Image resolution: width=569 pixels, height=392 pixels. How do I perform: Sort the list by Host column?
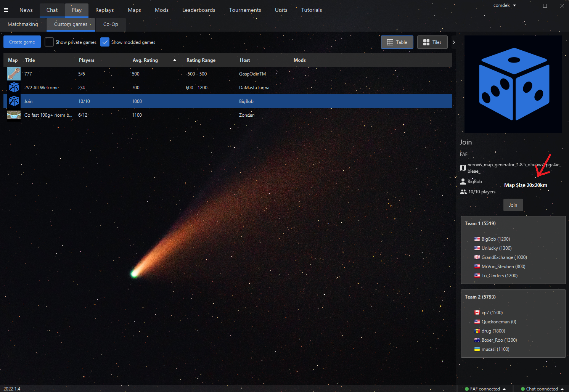pos(245,60)
